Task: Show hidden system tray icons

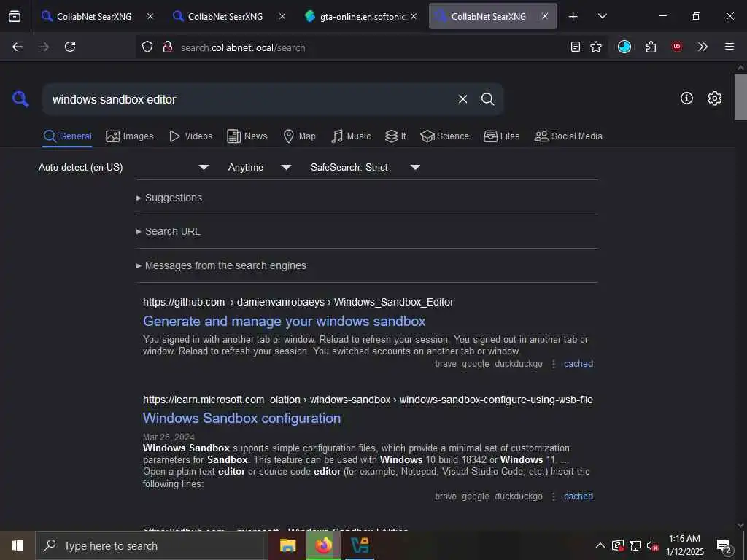Action: coord(600,545)
